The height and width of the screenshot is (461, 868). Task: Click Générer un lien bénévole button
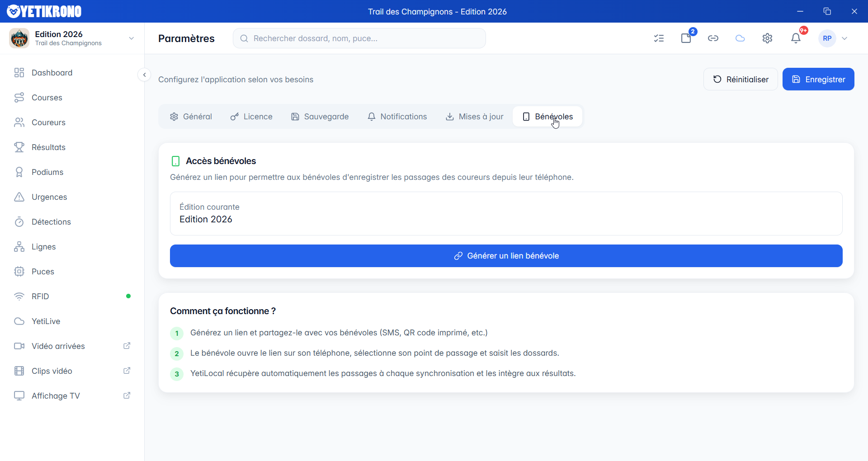pyautogui.click(x=506, y=256)
